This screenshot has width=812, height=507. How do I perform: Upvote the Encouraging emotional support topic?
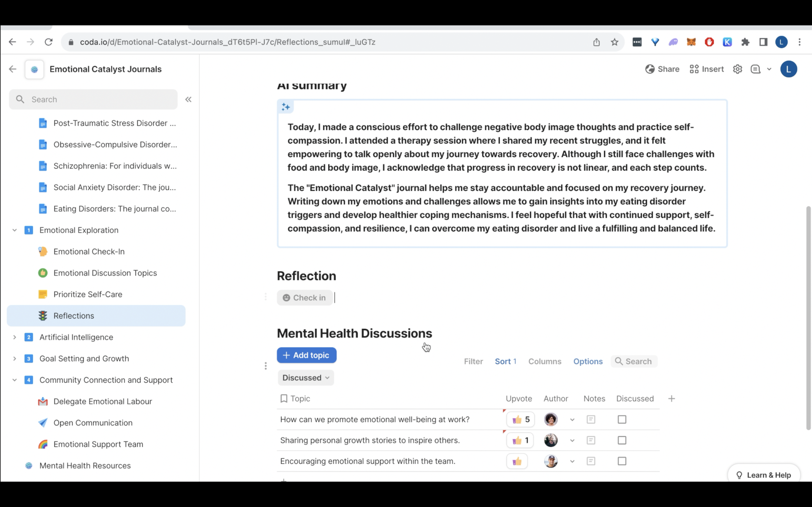[x=517, y=461]
